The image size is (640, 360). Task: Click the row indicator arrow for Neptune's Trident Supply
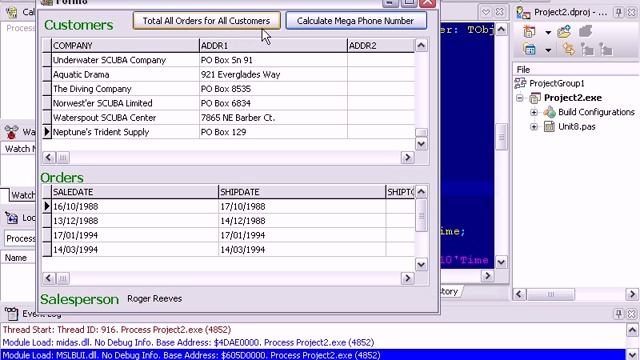point(47,132)
